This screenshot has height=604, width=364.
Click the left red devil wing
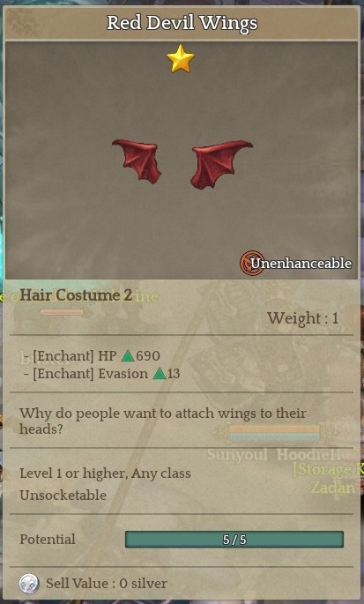click(137, 160)
